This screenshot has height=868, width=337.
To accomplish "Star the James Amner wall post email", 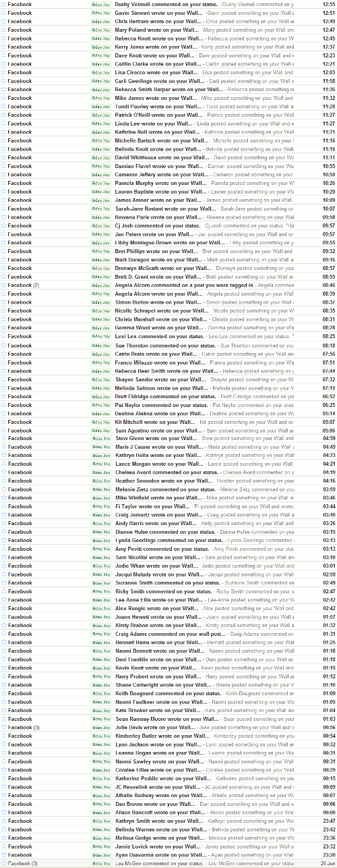I will [4, 200].
